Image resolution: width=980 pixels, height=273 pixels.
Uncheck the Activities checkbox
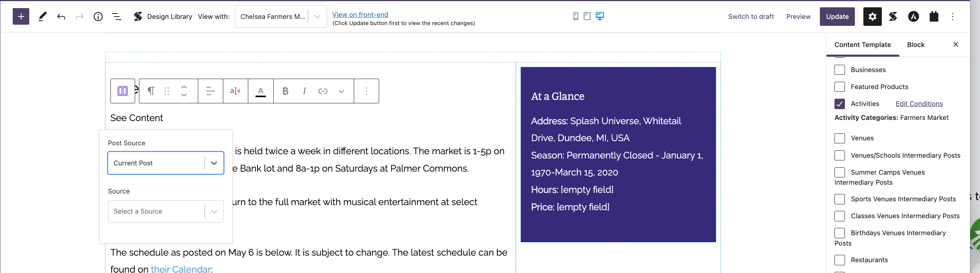click(x=840, y=104)
